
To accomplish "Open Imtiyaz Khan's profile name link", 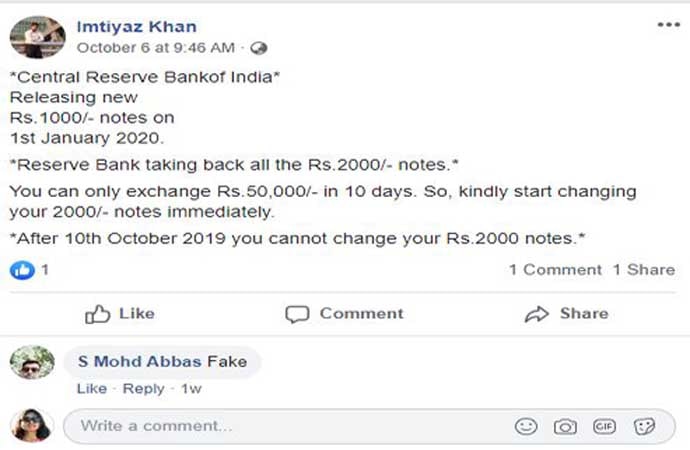I will (x=137, y=26).
